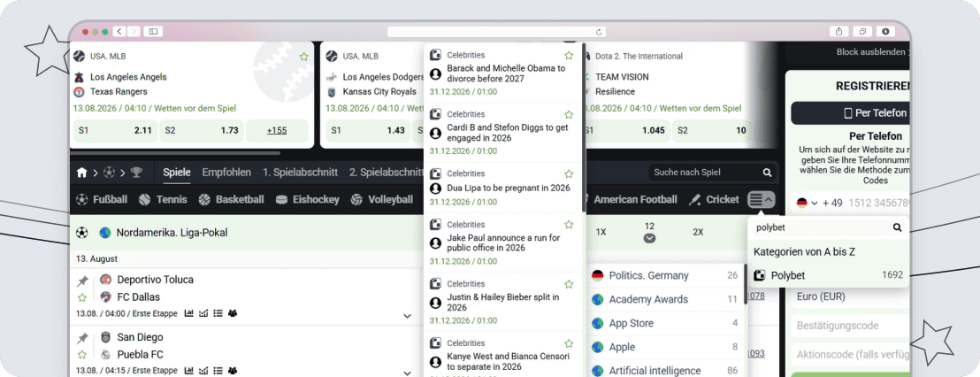This screenshot has height=377, width=980.
Task: Select the Spiele tab
Action: pyautogui.click(x=177, y=173)
